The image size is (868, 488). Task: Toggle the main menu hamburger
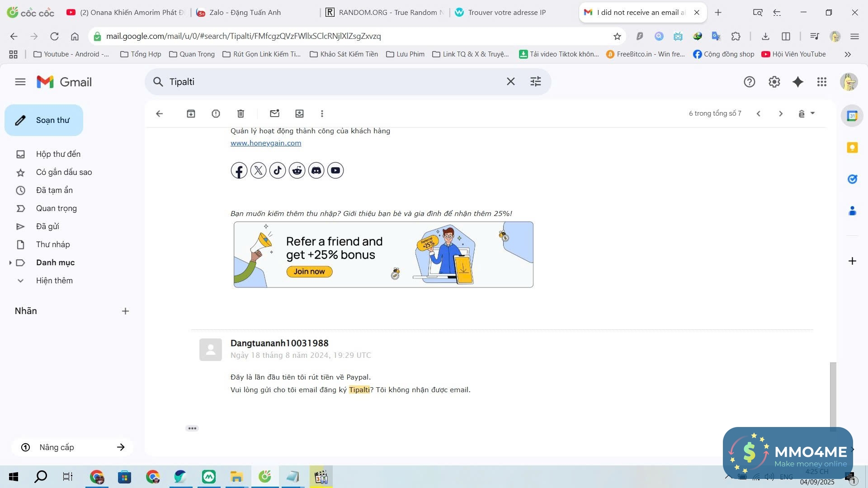click(20, 82)
